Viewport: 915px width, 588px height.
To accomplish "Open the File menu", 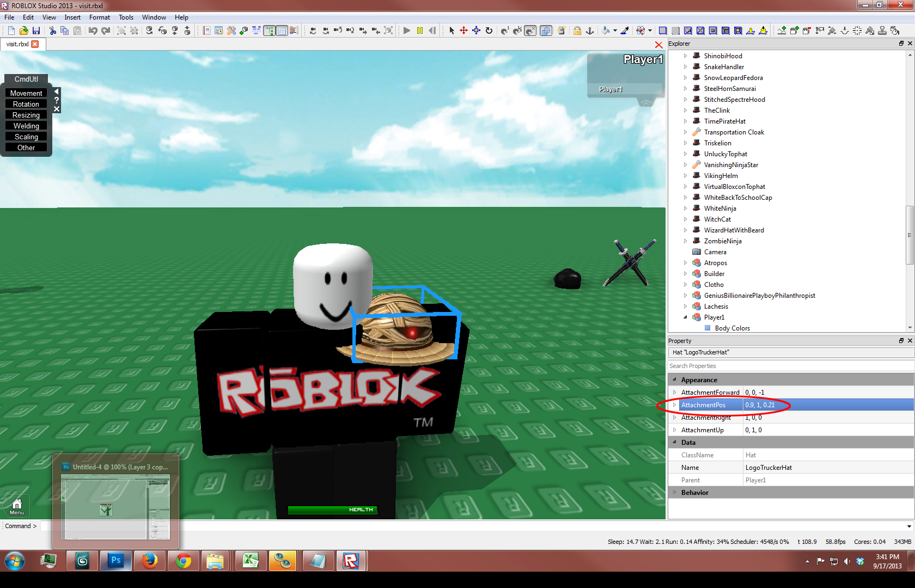I will 9,17.
